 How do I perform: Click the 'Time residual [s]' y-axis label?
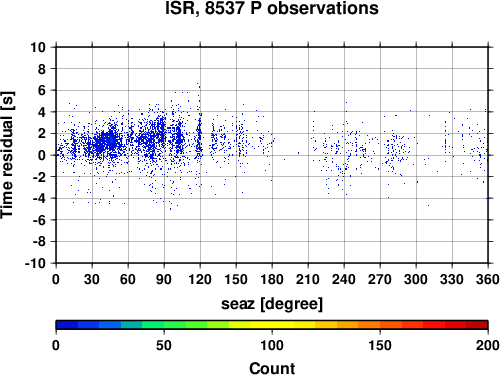click(x=7, y=155)
